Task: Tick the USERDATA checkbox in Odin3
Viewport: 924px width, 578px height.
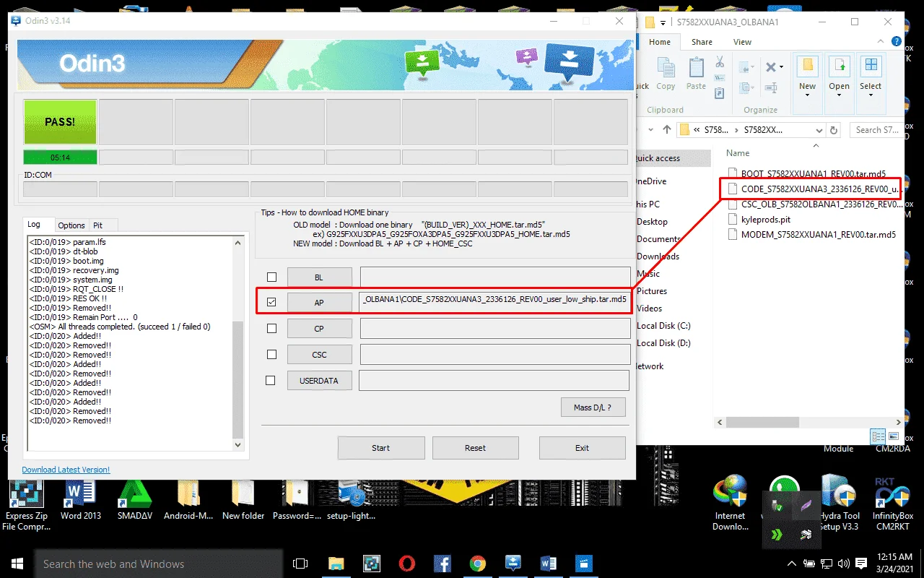Action: click(271, 380)
